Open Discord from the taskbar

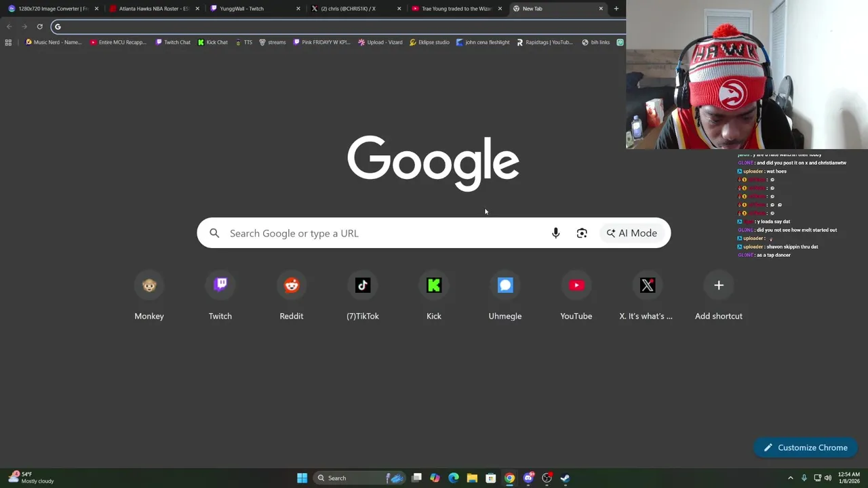(528, 478)
